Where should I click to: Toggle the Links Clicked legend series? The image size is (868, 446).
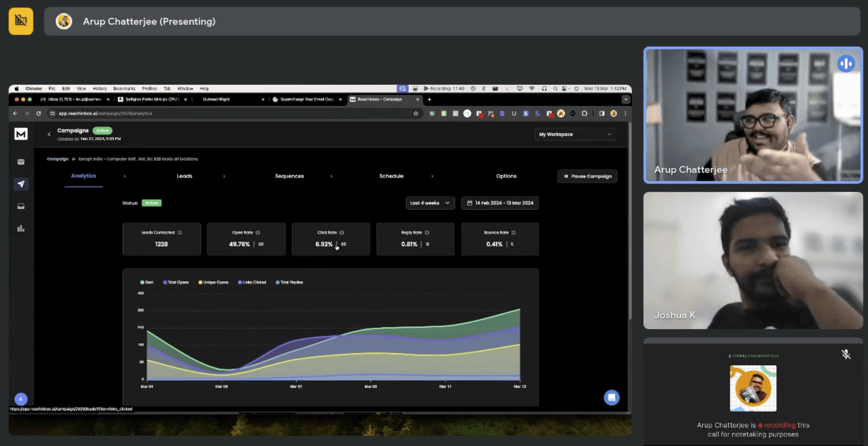coord(252,282)
